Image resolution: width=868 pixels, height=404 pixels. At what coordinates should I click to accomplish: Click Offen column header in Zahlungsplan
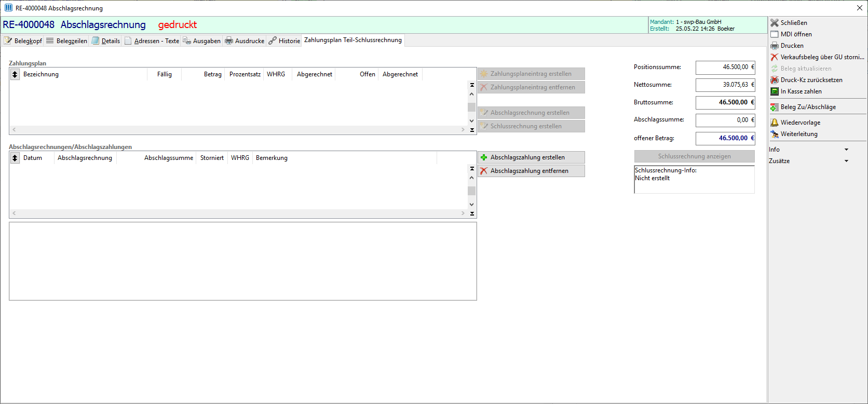357,74
